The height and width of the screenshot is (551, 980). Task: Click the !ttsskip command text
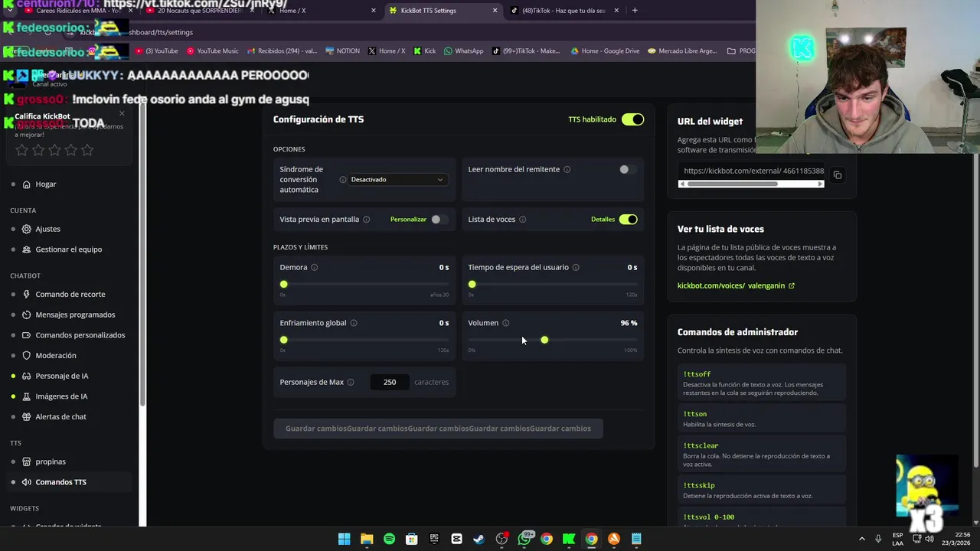(x=699, y=485)
